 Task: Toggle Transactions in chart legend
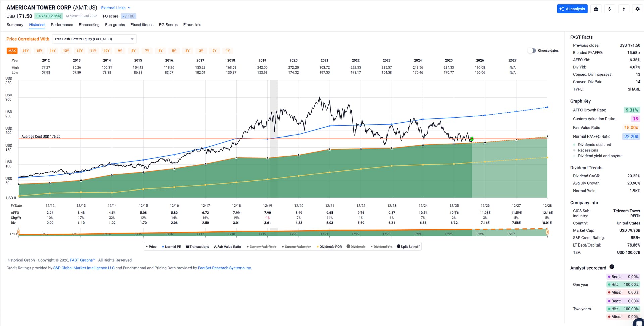coord(198,247)
